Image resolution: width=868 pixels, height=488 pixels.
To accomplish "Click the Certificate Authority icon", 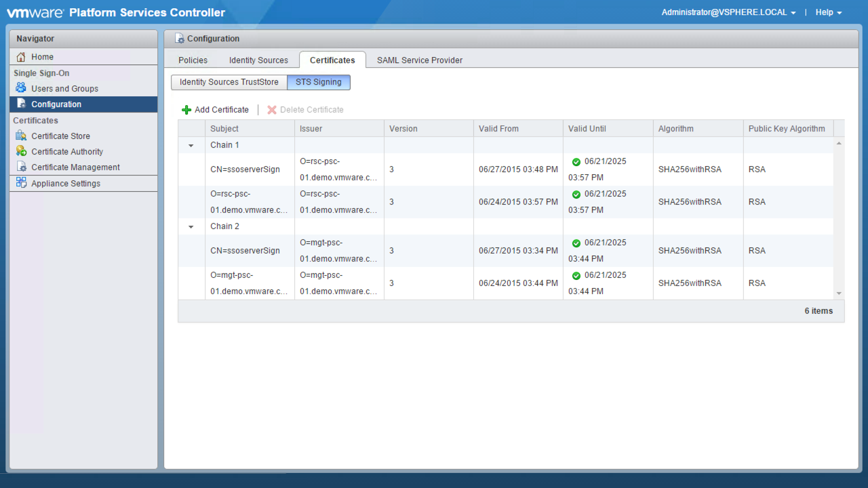I will 21,151.
